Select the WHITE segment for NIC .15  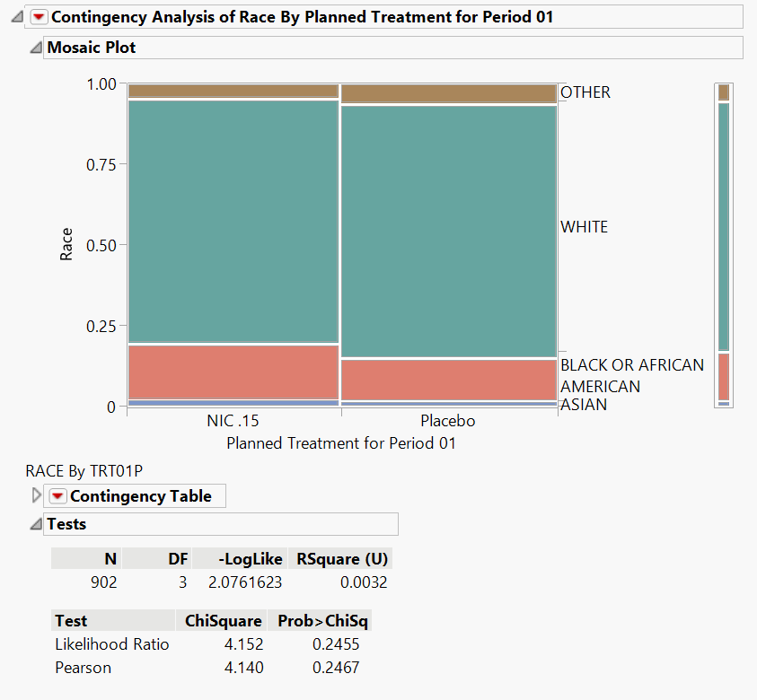tap(233, 222)
